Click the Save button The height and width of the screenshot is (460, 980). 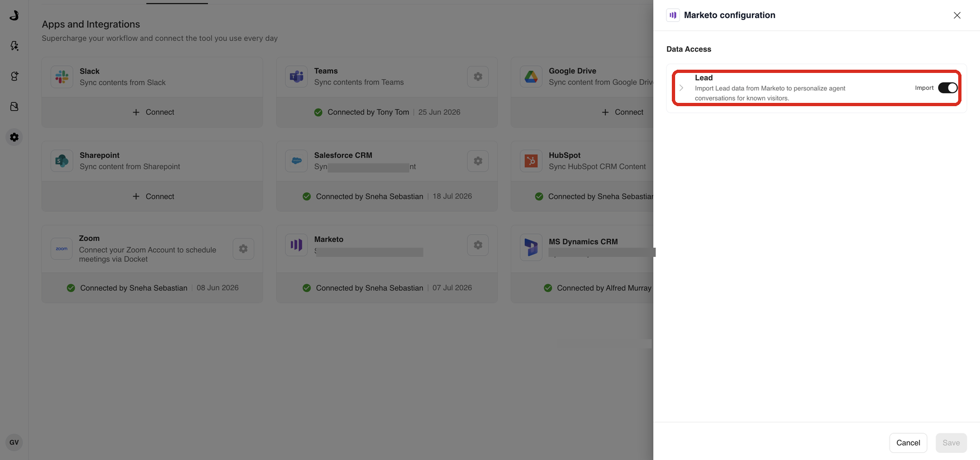pyautogui.click(x=951, y=443)
